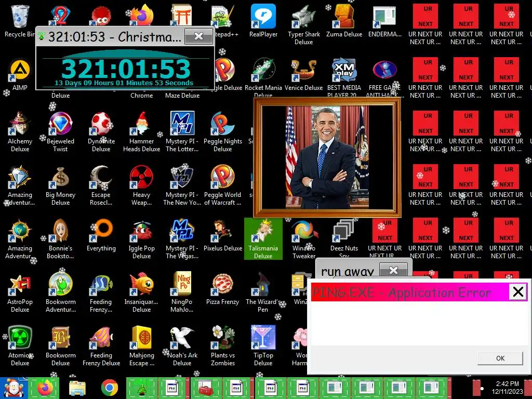Viewport: 532px width, 399px height.
Task: Open Google Chrome from taskbar
Action: pyautogui.click(x=109, y=388)
